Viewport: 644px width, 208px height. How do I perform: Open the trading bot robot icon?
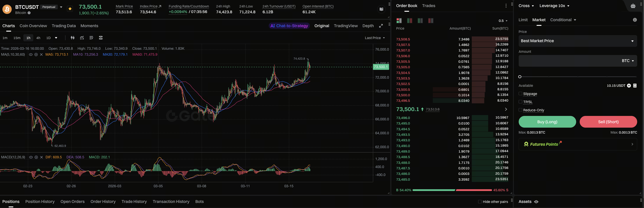coord(633,6)
